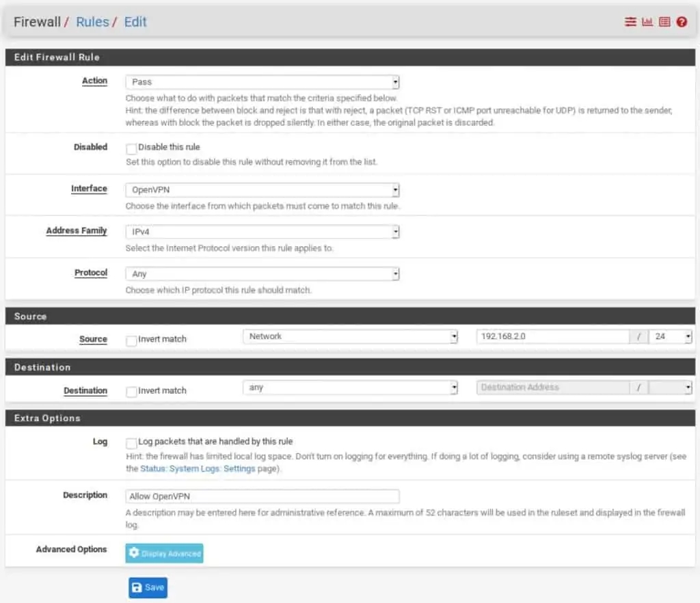
Task: Open the Address Family IPv4 dropdown
Action: [x=262, y=232]
